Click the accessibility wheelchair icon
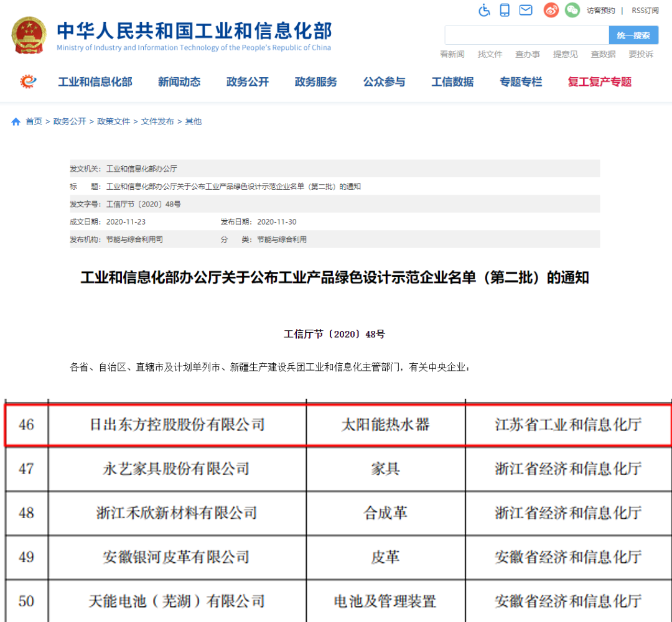 coord(485,10)
